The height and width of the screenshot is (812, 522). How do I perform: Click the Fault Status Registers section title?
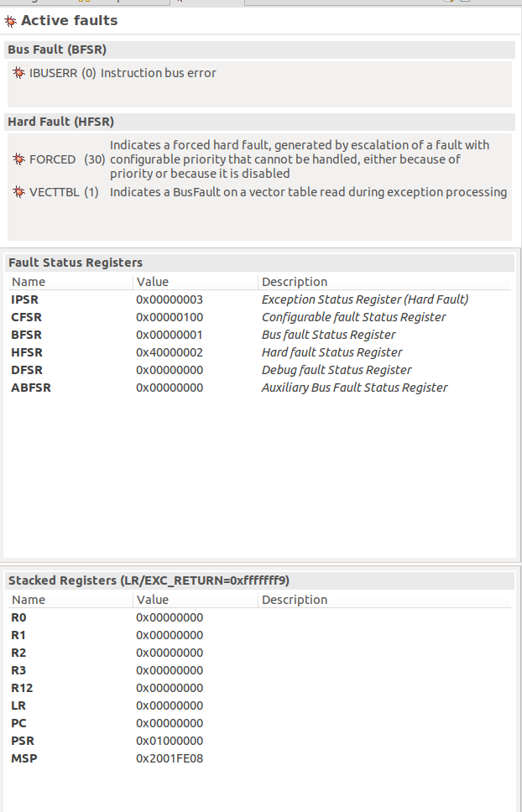point(76,263)
